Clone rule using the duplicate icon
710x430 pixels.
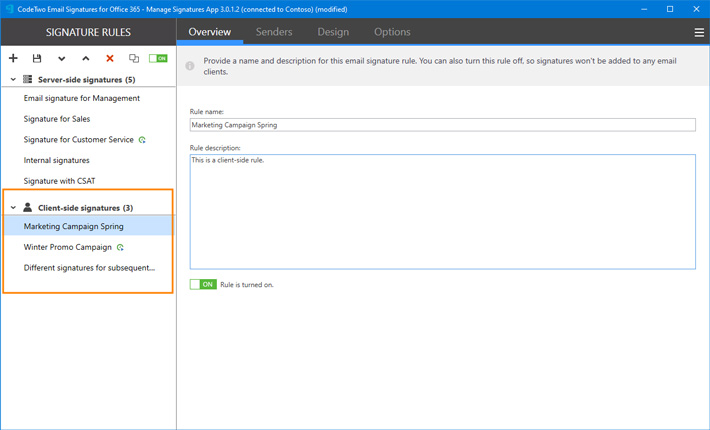pyautogui.click(x=134, y=58)
